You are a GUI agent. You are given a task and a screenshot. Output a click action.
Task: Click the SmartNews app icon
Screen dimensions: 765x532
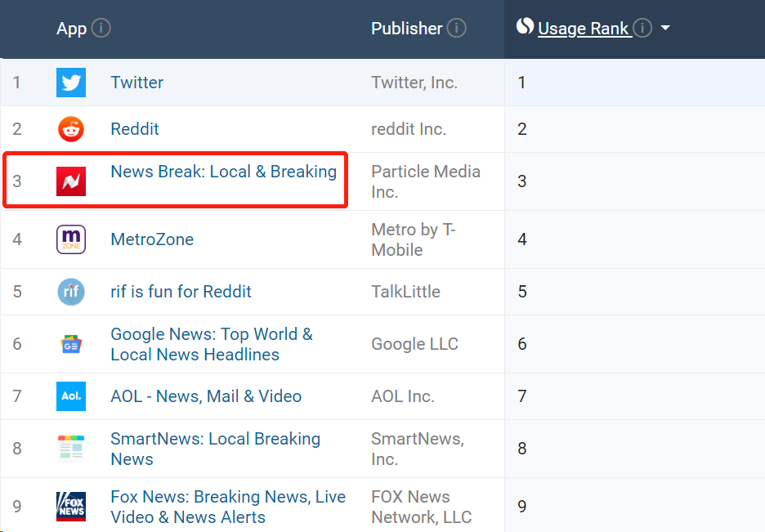coord(71,448)
